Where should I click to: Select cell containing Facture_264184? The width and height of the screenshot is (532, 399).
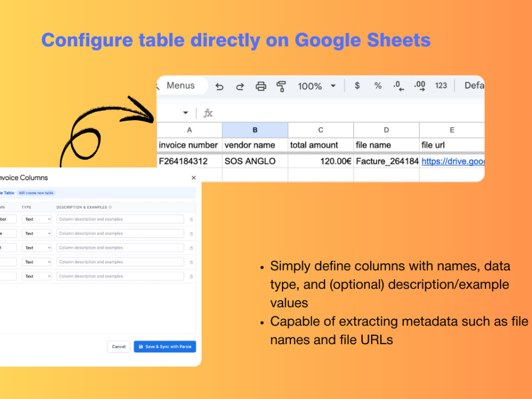(x=386, y=161)
